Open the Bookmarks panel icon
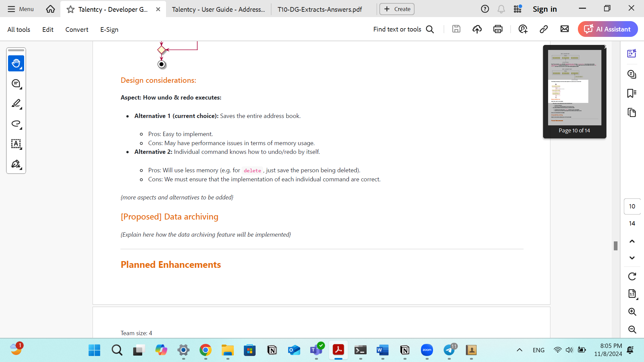Viewport: 644px width, 362px height. click(632, 93)
